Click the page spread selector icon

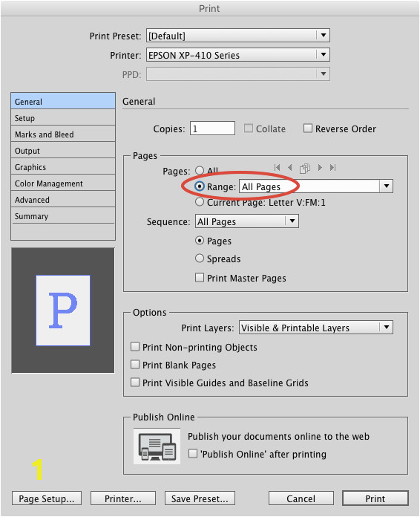point(305,168)
